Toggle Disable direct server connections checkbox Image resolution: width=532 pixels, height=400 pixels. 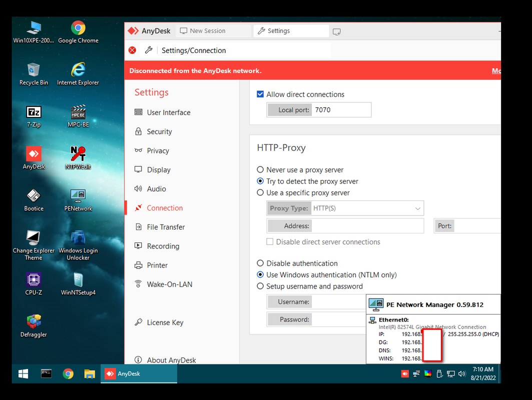(x=270, y=241)
